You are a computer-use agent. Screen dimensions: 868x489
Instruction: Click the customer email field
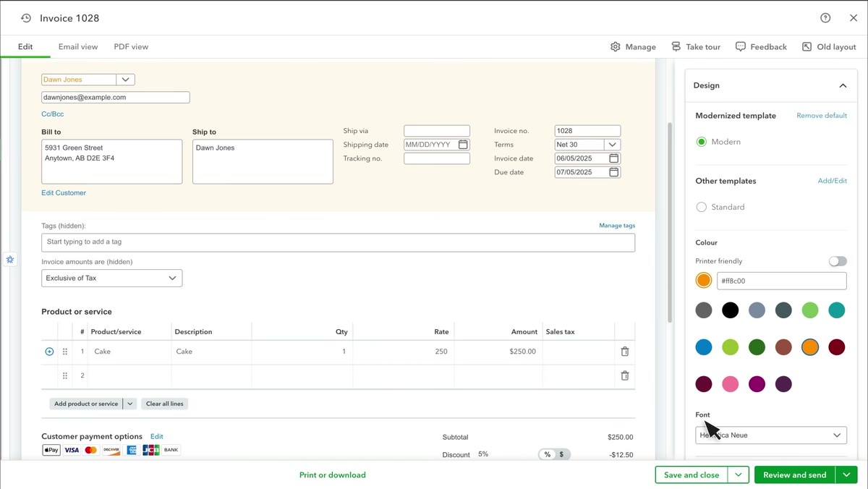(116, 97)
